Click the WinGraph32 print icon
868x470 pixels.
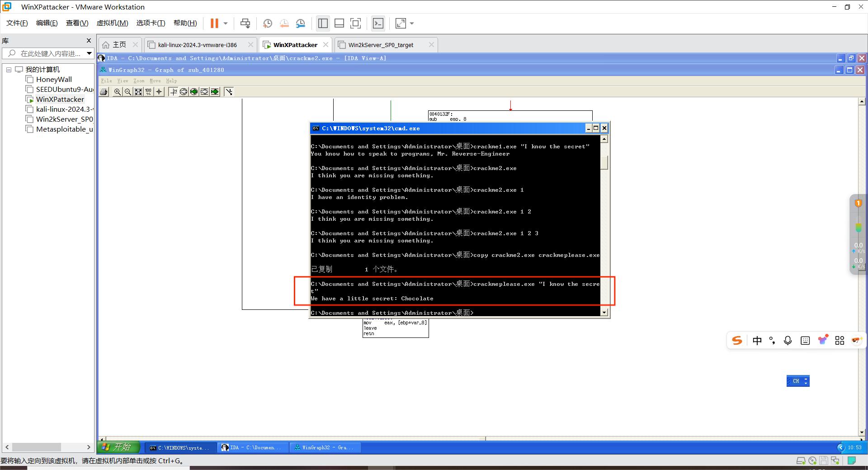point(104,92)
